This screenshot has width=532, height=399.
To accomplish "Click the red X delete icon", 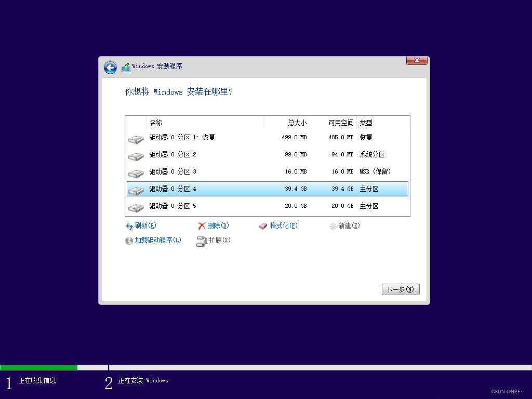I will (202, 226).
